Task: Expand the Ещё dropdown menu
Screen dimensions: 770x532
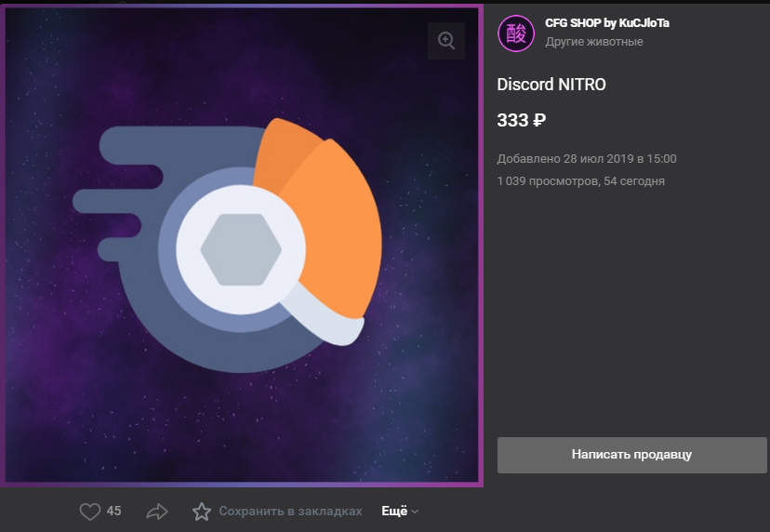Action: pos(400,512)
